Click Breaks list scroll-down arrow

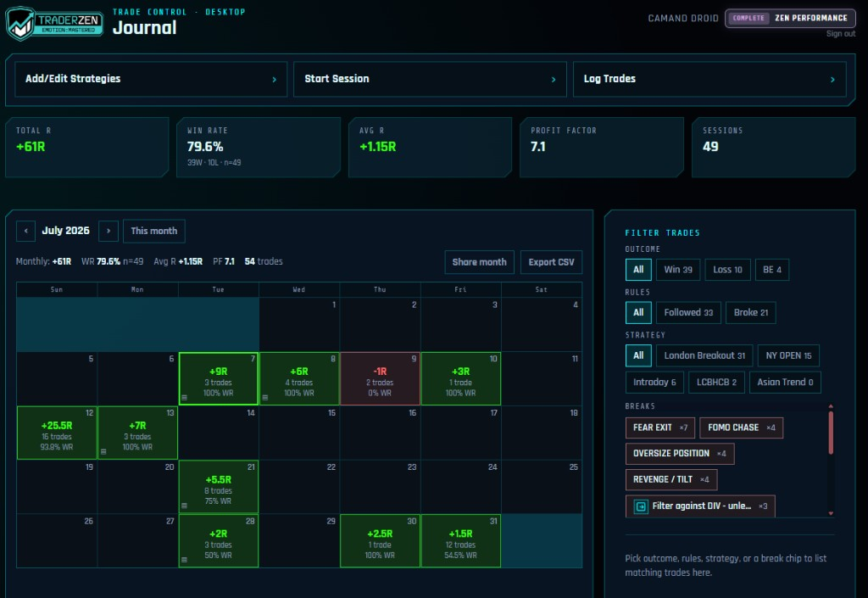pos(831,513)
